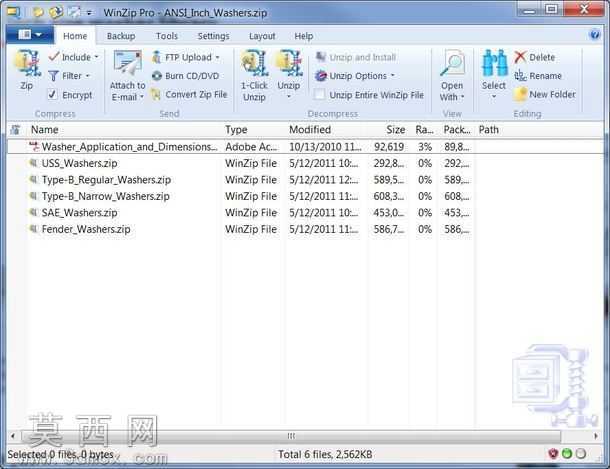
Task: Click the 92,619 size cell
Action: coord(389,147)
